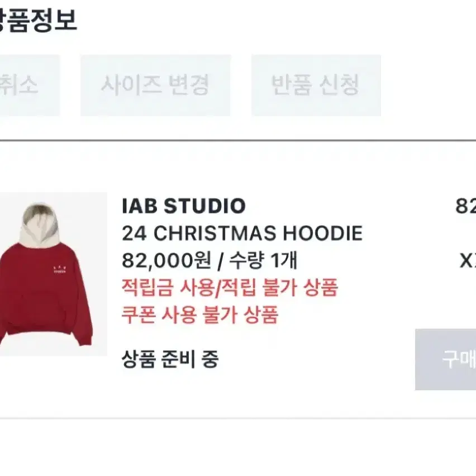Select the partially visible 취소 button

(x=30, y=85)
